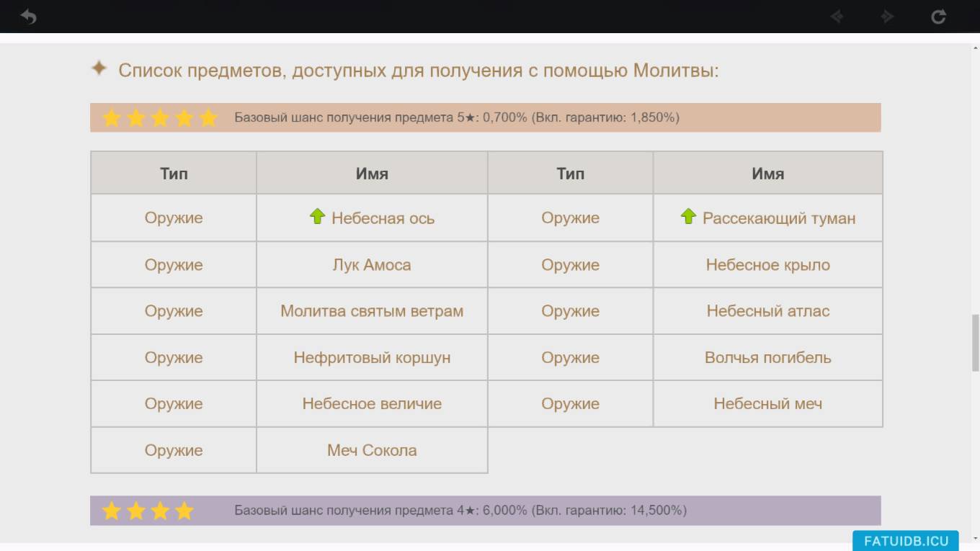Click the back arrow icon in top bar

point(28,16)
